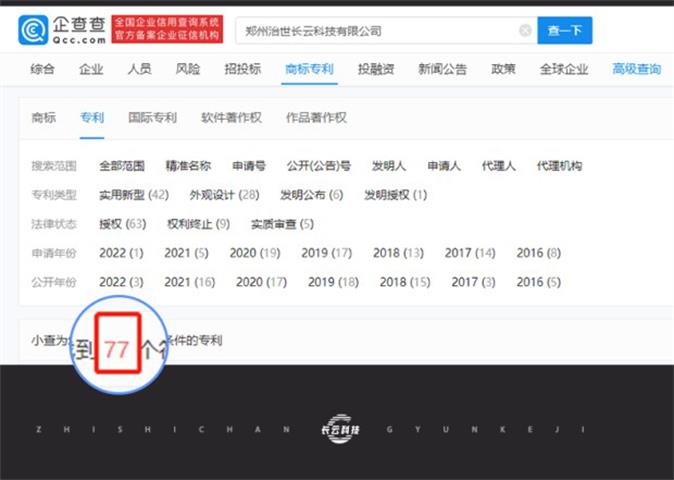Filter patent type by 实用新型 (42)

(134, 195)
